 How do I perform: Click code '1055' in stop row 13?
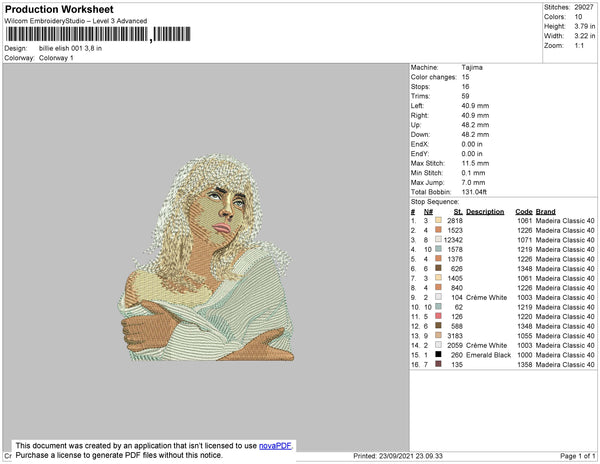[x=525, y=335]
